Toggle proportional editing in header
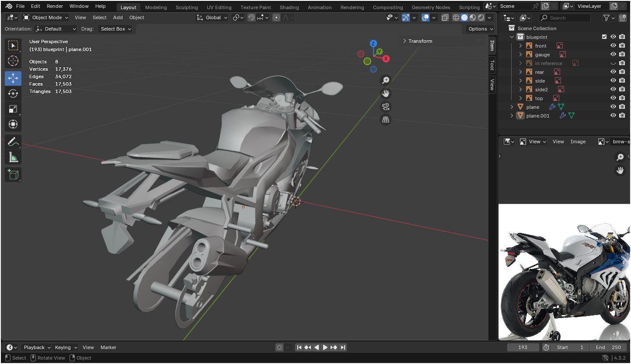631x364 pixels. click(276, 17)
